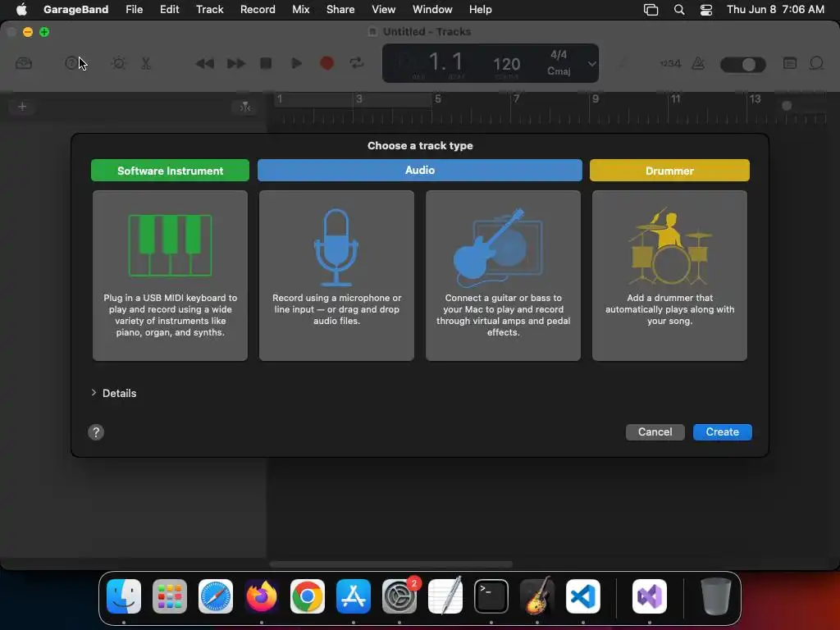
Task: Click the yellow Drummer header
Action: click(669, 171)
